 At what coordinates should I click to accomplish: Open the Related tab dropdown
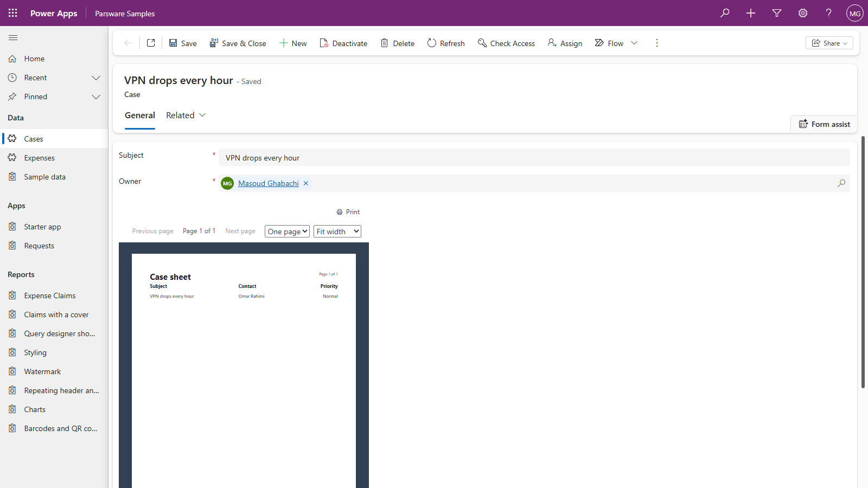click(186, 115)
